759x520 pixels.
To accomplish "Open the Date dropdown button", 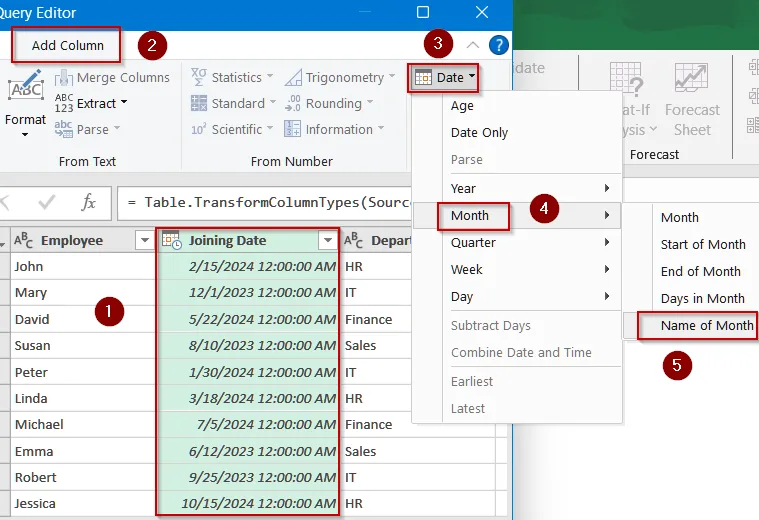I will tap(443, 77).
